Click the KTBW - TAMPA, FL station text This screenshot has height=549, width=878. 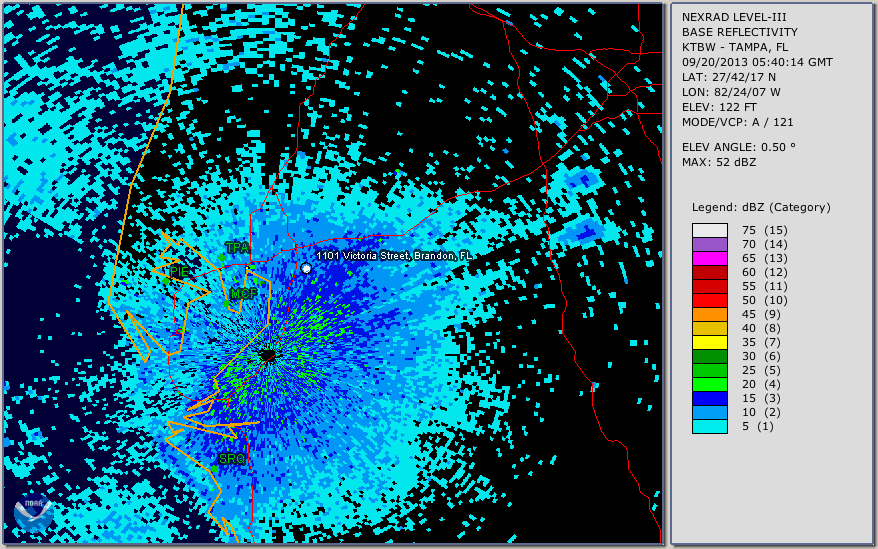coord(734,47)
